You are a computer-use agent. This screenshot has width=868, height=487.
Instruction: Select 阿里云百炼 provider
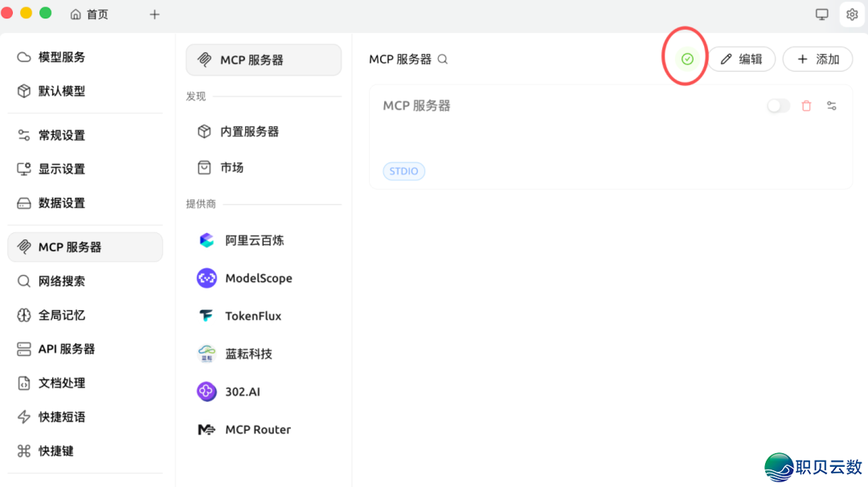254,240
